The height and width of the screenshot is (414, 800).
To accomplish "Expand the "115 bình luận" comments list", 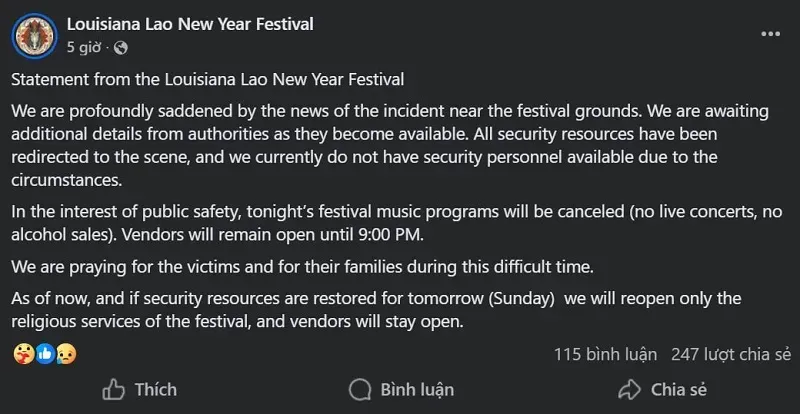I will tap(605, 354).
